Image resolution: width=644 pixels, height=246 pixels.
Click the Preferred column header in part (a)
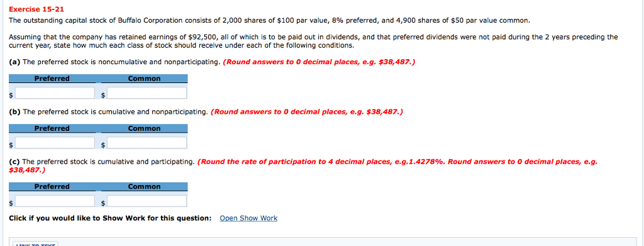[x=52, y=79]
